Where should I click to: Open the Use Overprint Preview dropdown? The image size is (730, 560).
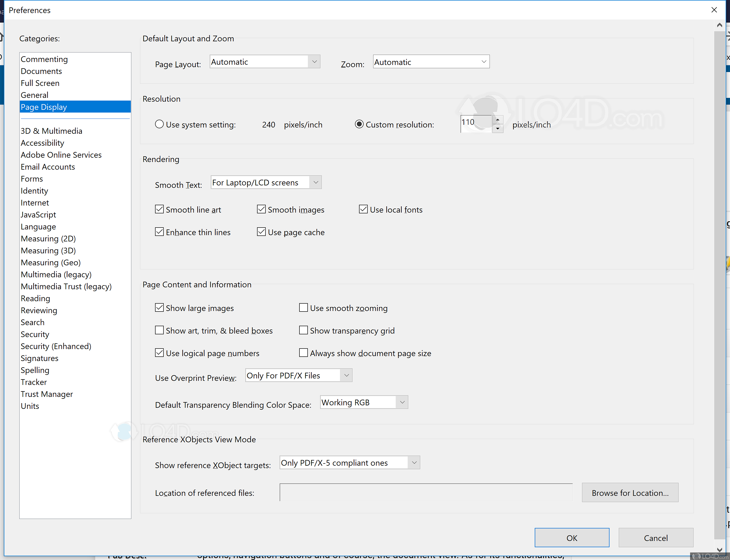tap(346, 375)
